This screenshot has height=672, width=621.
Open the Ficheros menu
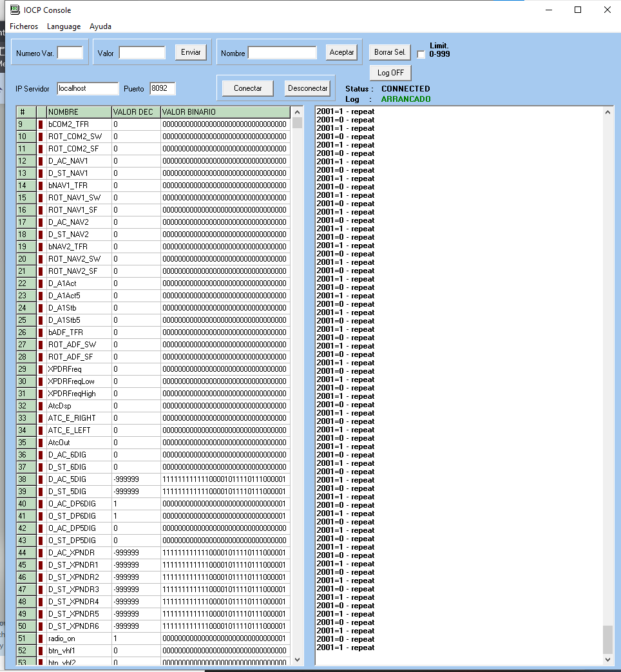(24, 26)
